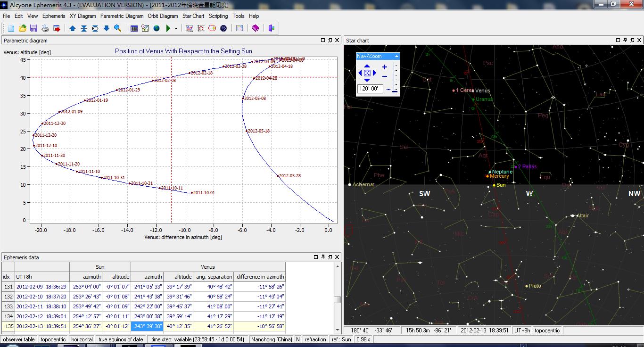Open the Scripting menu
This screenshot has width=644, height=347.
coord(218,16)
